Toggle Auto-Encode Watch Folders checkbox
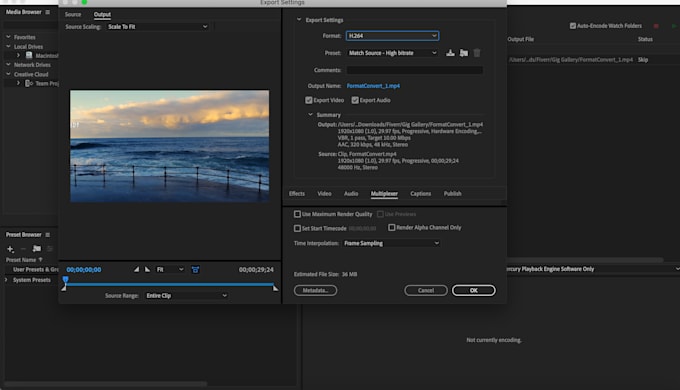This screenshot has width=680, height=390. point(573,26)
